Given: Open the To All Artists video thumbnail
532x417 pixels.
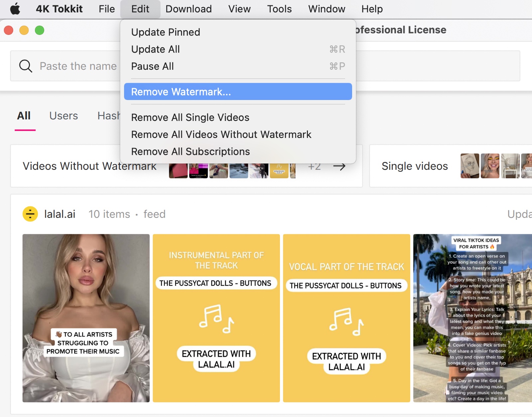Looking at the screenshot, I should pos(86,318).
